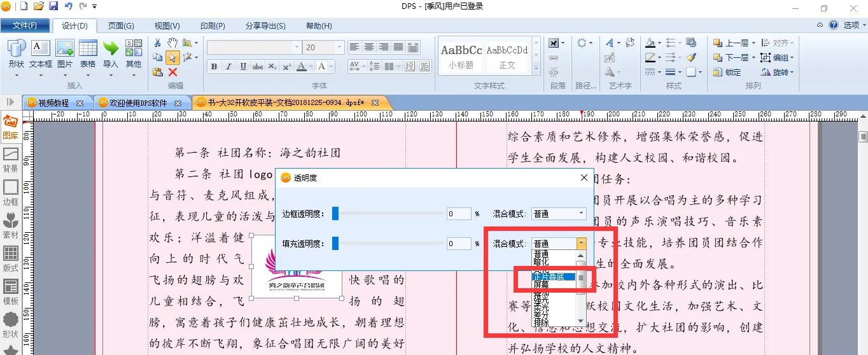
Task: Bring object up with 上一层
Action: [x=734, y=43]
